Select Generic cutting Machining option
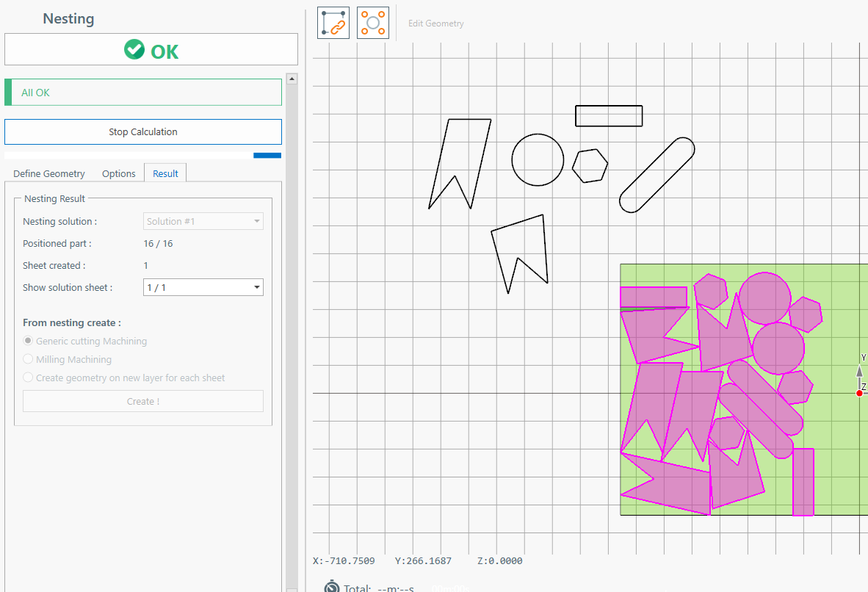 click(x=29, y=341)
